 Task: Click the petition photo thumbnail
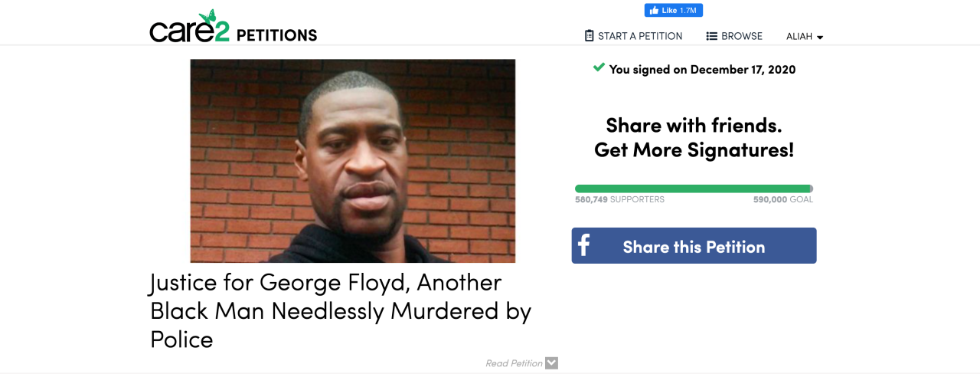click(353, 161)
